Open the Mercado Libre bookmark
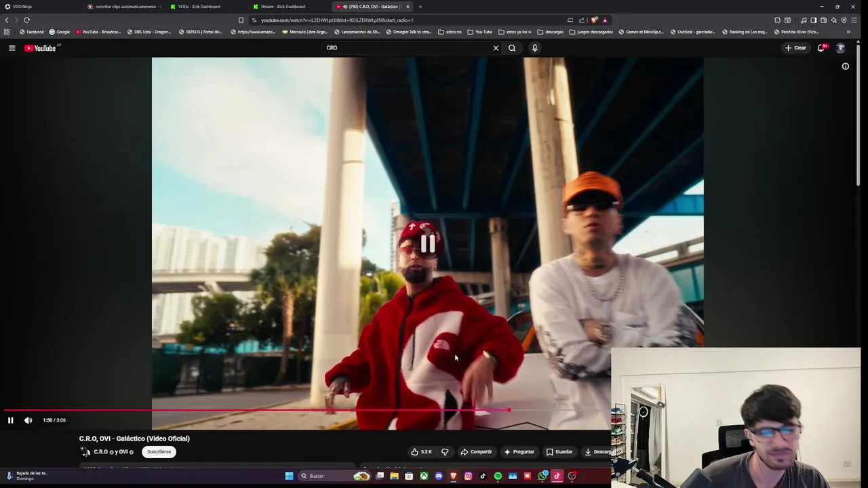868x488 pixels. tap(304, 32)
